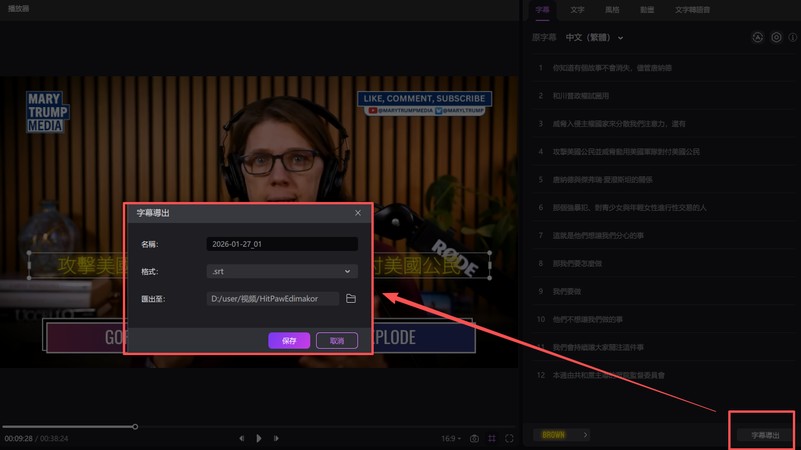801x450 pixels.
Task: Select subtitle line 10
Action: click(x=663, y=320)
